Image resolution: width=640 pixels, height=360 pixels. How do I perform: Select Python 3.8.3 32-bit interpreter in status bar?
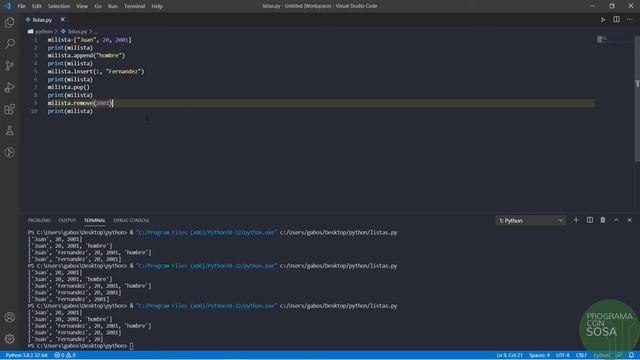click(27, 355)
